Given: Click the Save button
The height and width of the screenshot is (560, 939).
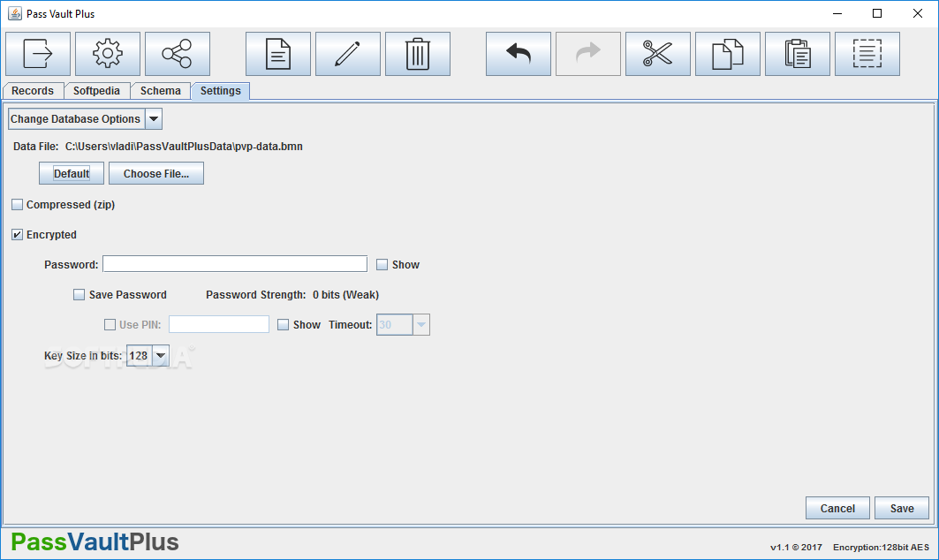Looking at the screenshot, I should (902, 509).
